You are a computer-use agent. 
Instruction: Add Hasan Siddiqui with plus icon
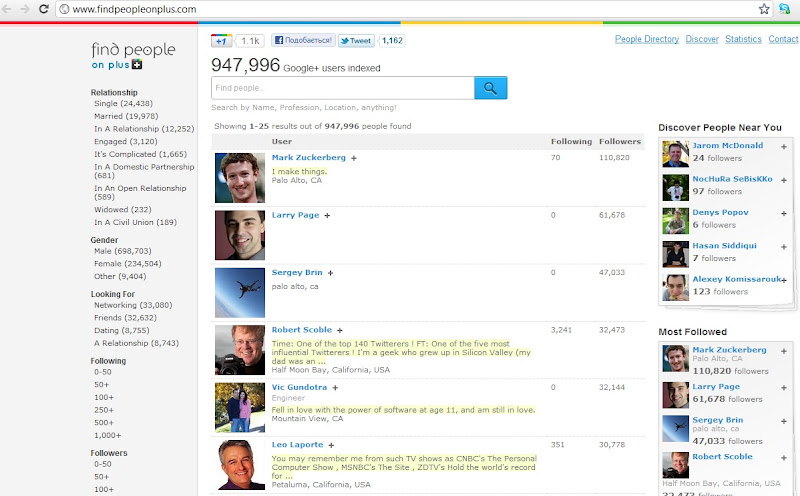[x=784, y=247]
